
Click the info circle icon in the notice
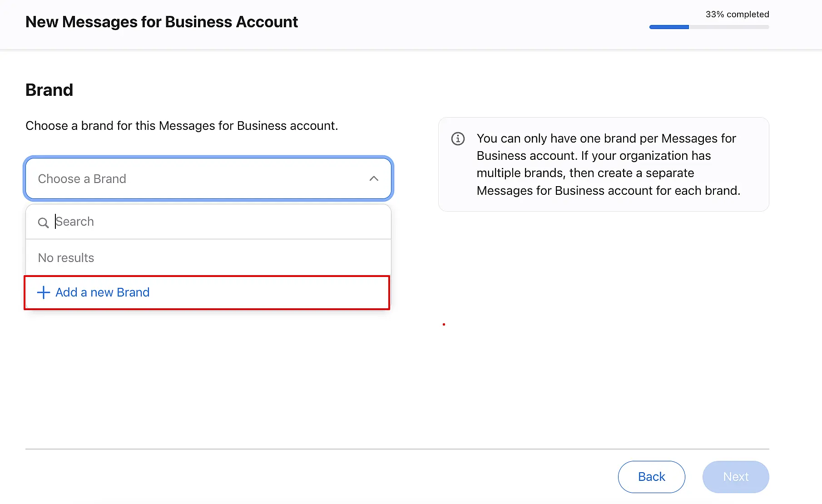coord(458,138)
